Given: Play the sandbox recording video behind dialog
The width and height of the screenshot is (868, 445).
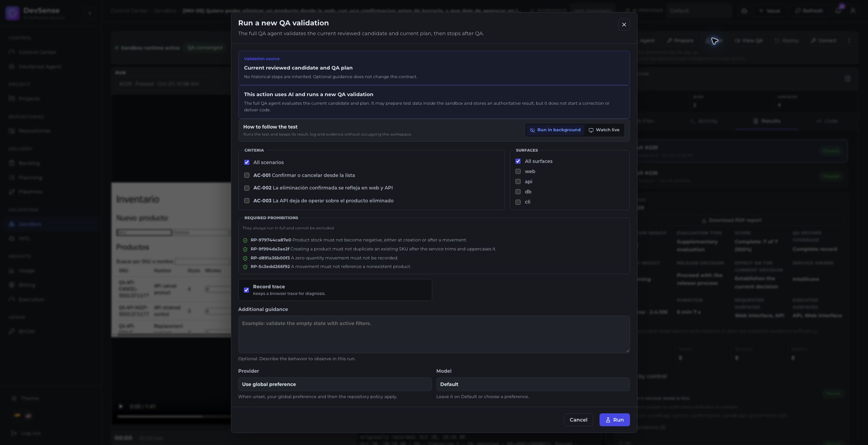Looking at the screenshot, I should 121,406.
